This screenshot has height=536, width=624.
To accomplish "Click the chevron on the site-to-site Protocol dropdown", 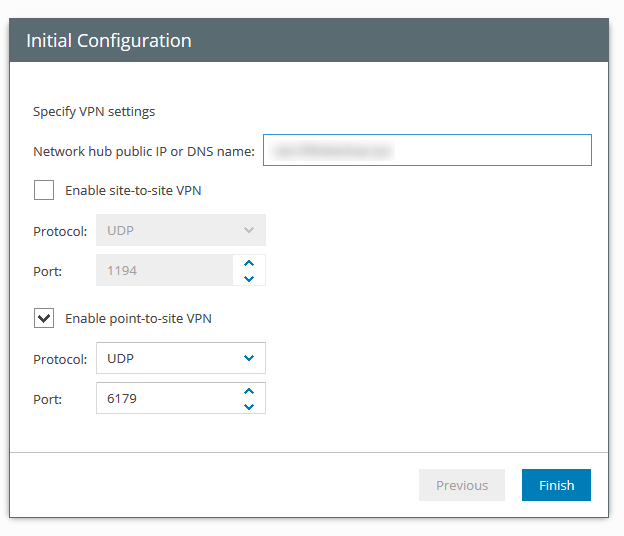I will coord(249,230).
